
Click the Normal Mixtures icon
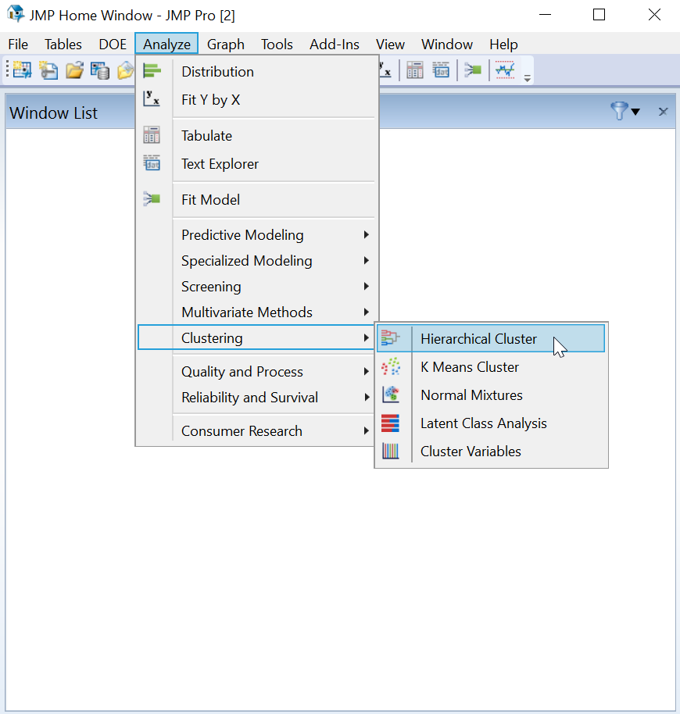(391, 394)
